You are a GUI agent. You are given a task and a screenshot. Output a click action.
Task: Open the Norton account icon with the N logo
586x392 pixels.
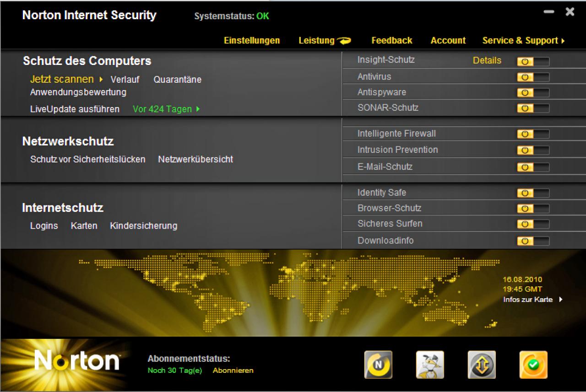(x=378, y=365)
